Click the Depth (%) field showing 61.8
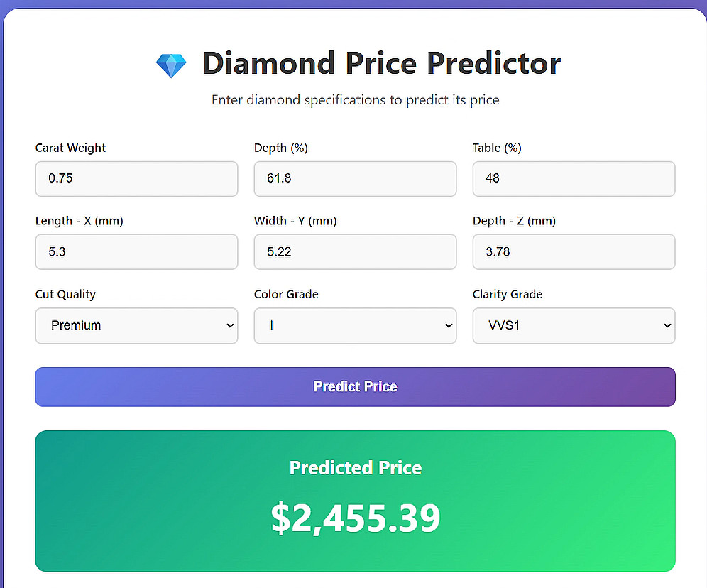This screenshot has height=588, width=707. click(355, 178)
